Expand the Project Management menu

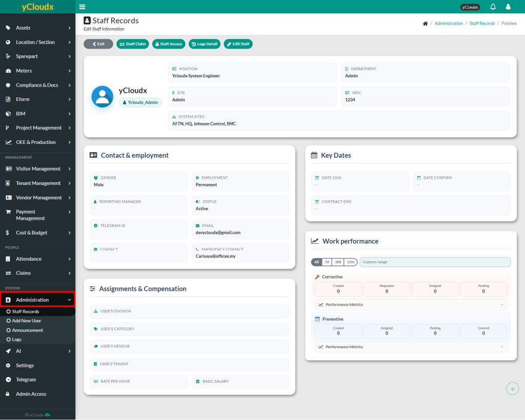pos(37,128)
